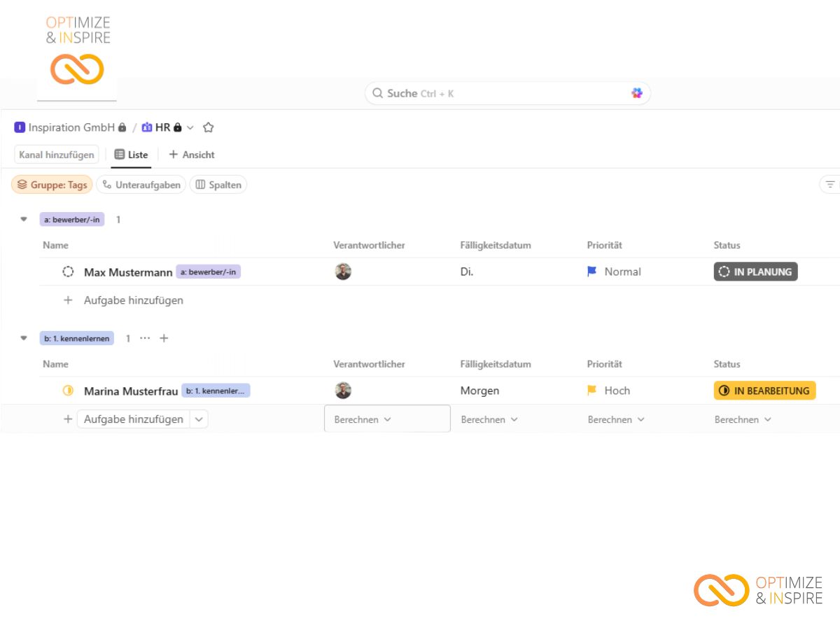840x630 pixels.
Task: Toggle status circle of Marina Musterfrau
Action: [68, 391]
